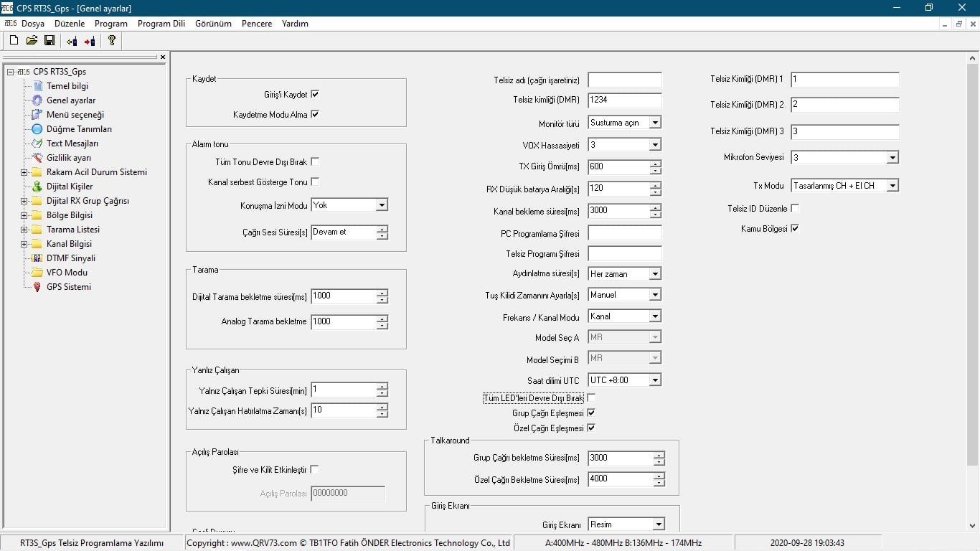The height and width of the screenshot is (551, 980).
Task: Open the Yardım menu
Action: point(294,24)
